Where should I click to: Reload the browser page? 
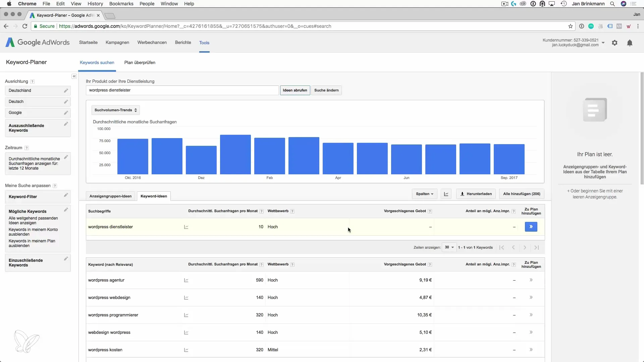coord(25,26)
